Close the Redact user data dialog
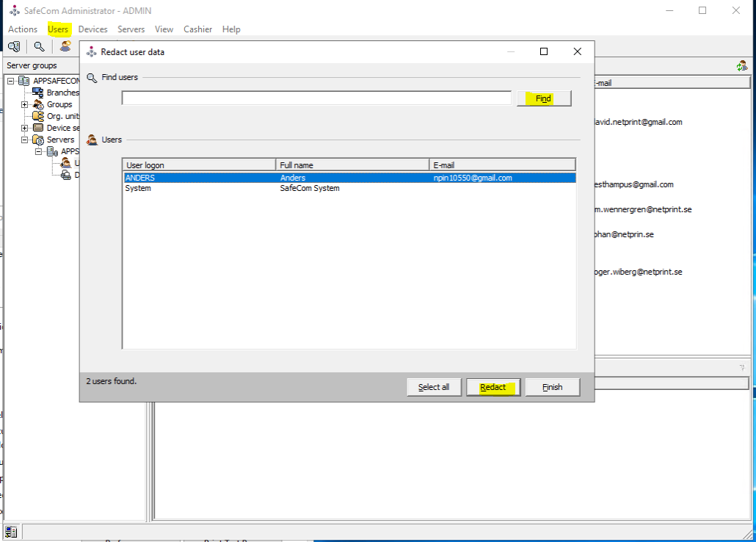Viewport: 756px width, 542px height. tap(577, 51)
